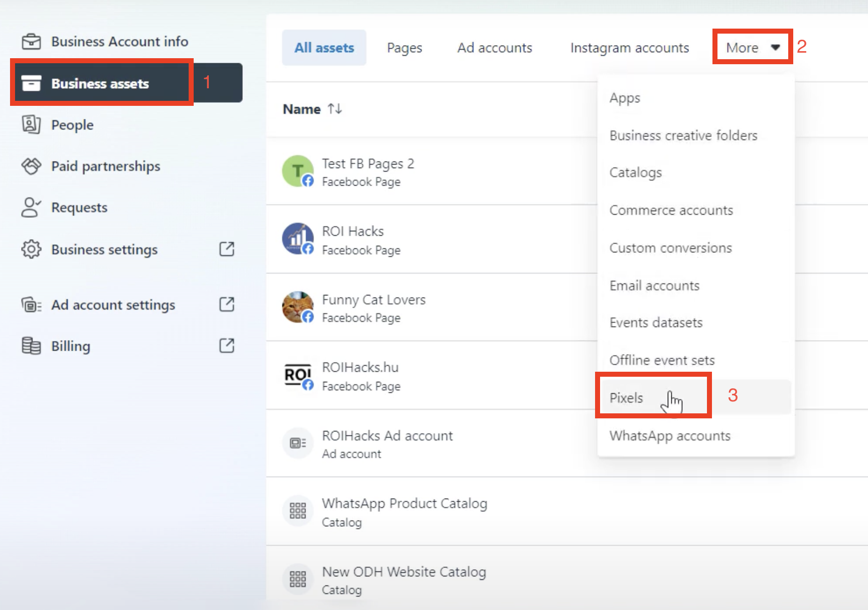The width and height of the screenshot is (868, 610).
Task: Open Paid partnerships section
Action: click(x=105, y=166)
